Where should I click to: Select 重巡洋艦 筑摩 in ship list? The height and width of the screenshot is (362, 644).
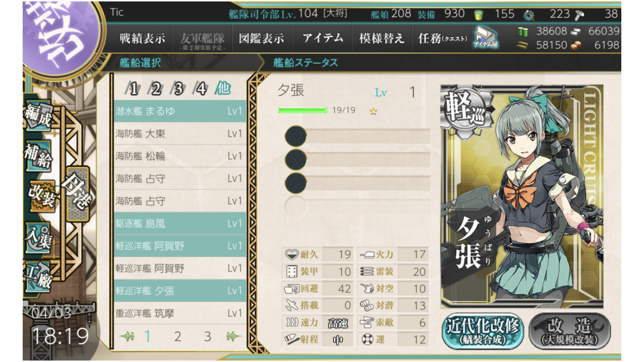[x=180, y=313]
